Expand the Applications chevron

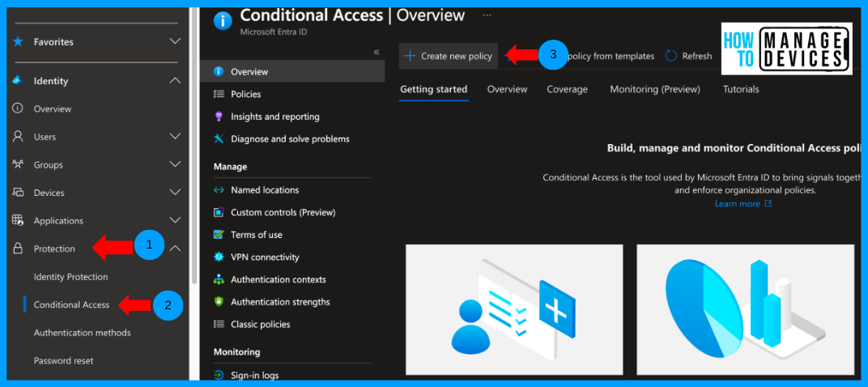tap(175, 220)
